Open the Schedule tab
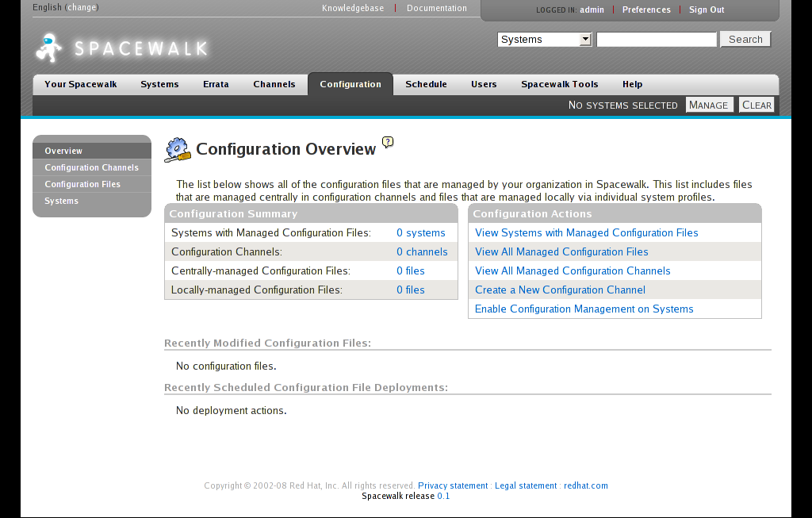The width and height of the screenshot is (812, 518). 426,84
